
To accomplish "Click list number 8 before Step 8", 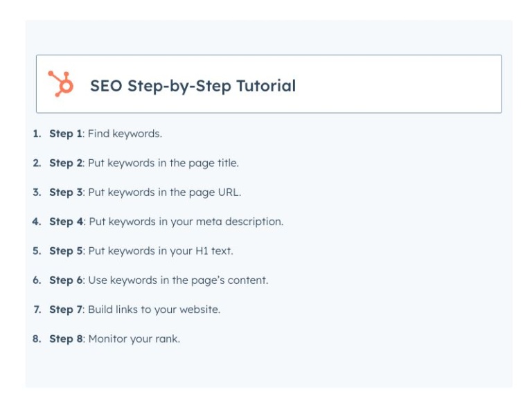I will (36, 339).
